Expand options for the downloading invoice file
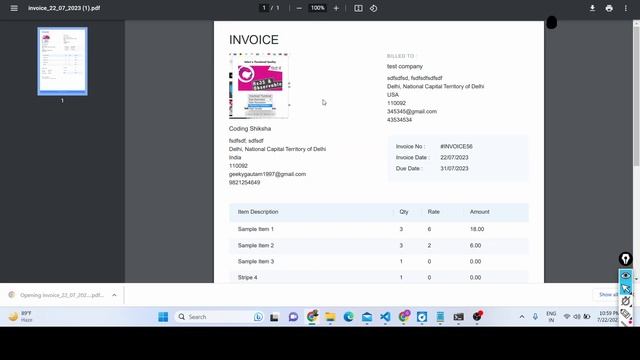 tap(114, 295)
